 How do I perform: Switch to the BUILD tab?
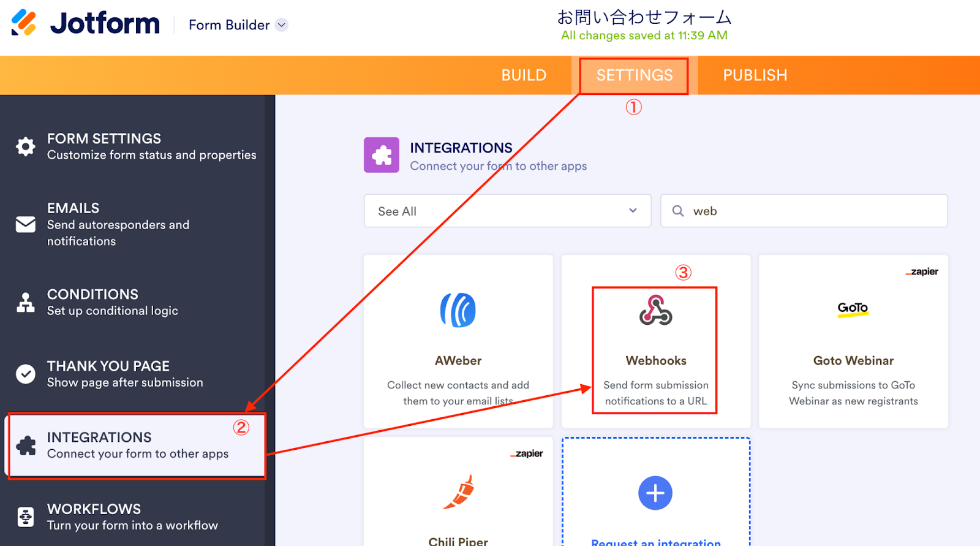[x=524, y=75]
